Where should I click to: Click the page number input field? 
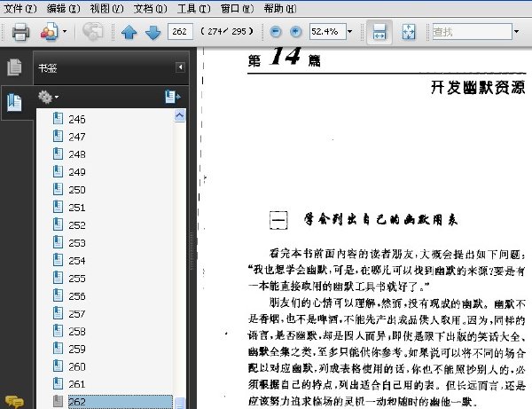(x=180, y=32)
